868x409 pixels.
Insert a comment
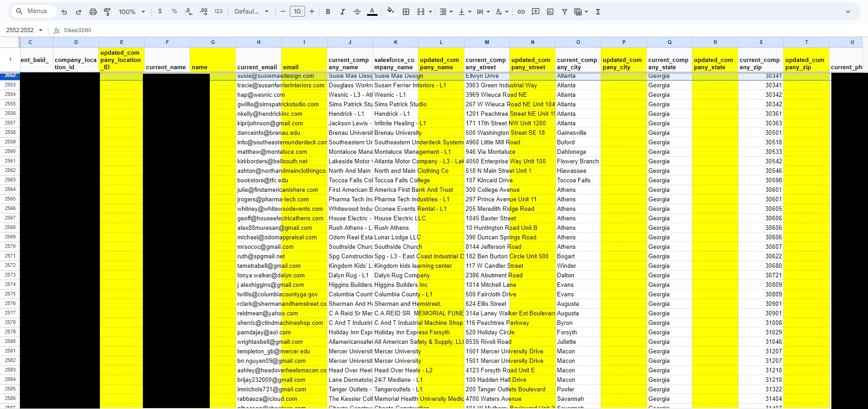(x=536, y=12)
